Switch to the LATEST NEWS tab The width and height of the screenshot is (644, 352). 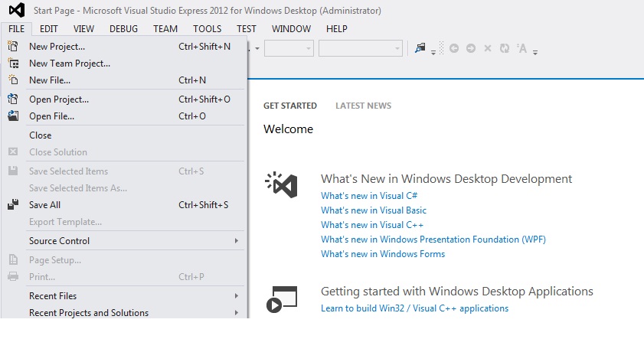363,106
